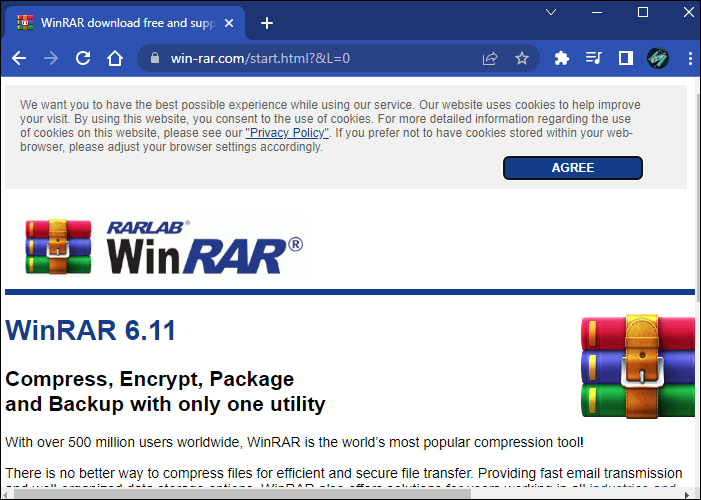Image resolution: width=701 pixels, height=500 pixels.
Task: Click the forward navigation arrow
Action: 51,58
